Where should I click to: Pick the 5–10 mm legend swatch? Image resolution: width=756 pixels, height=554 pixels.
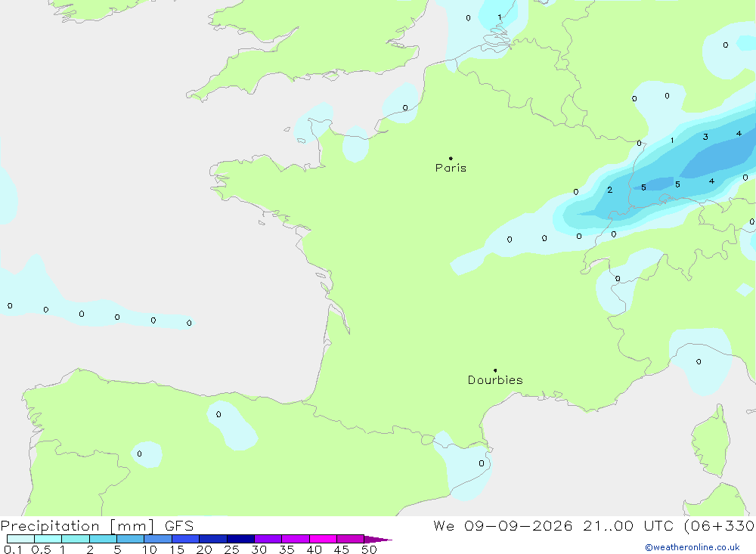tap(131, 539)
